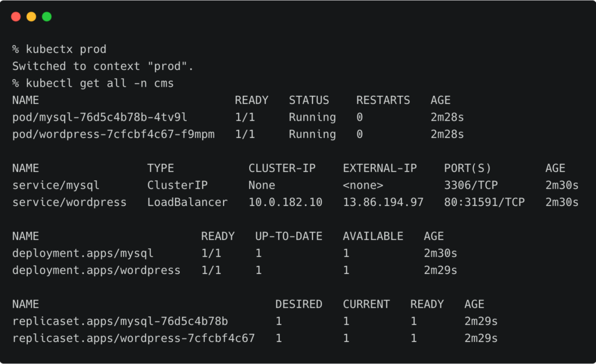Click the 'kubectx prod' command line

tap(59, 49)
